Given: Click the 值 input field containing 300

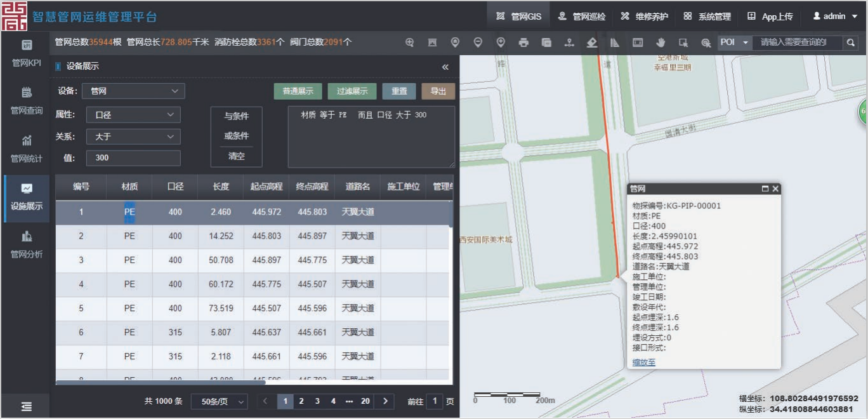Looking at the screenshot, I should tap(133, 158).
